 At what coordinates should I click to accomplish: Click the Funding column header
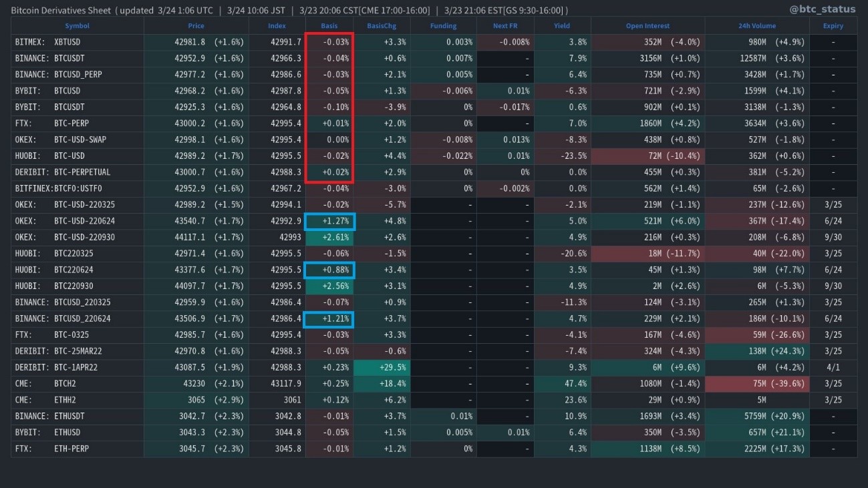[x=443, y=26]
